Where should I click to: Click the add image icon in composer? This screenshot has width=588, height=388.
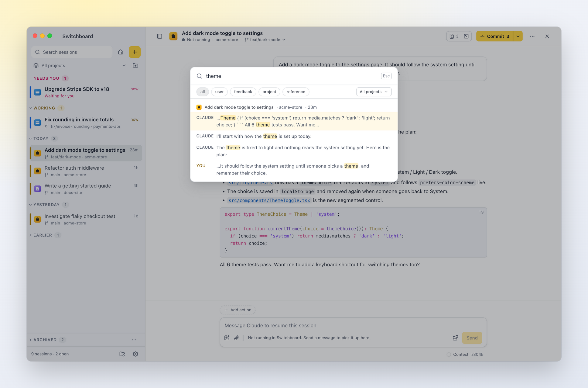(227, 338)
